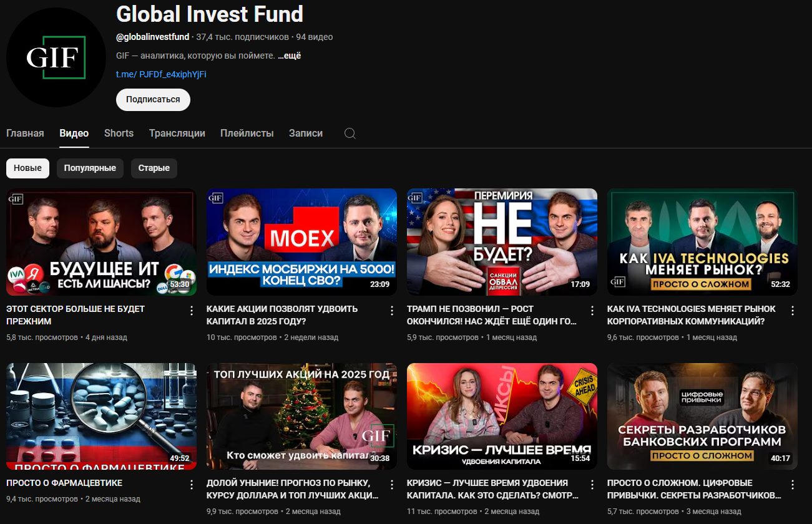The width and height of the screenshot is (812, 524).
Task: Go to the Трансляции tab
Action: tap(177, 133)
